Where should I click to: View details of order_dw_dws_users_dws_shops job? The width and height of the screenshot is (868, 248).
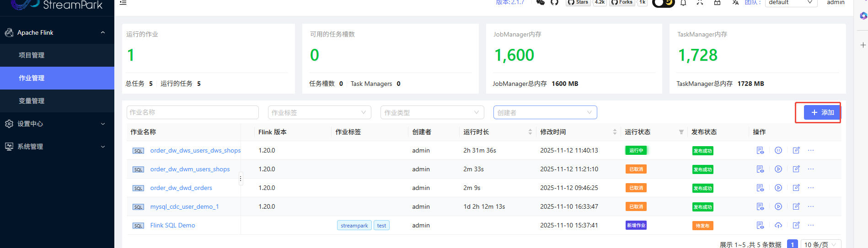tap(760, 150)
